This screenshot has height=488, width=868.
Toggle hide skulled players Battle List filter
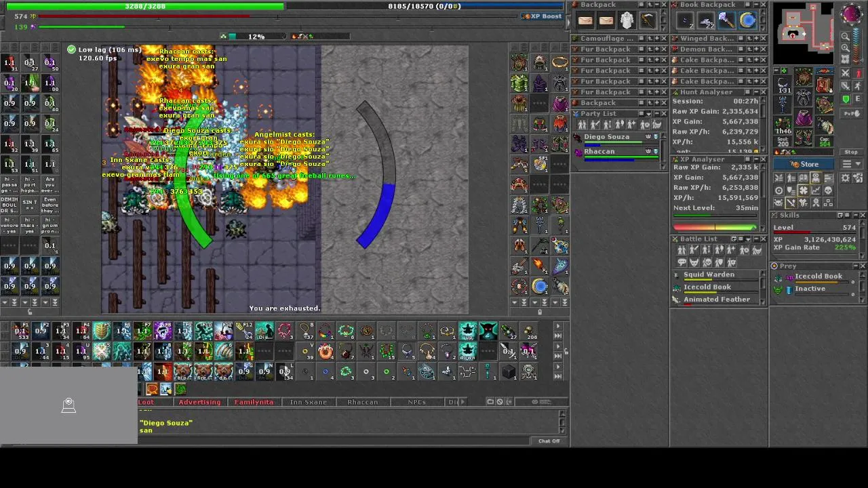click(x=707, y=262)
